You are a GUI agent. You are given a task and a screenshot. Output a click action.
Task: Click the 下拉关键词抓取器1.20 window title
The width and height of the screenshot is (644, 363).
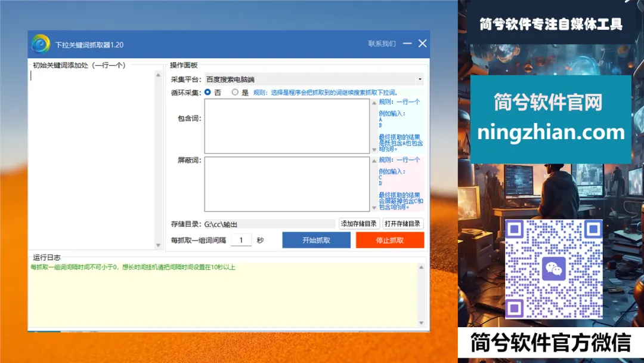tap(89, 44)
